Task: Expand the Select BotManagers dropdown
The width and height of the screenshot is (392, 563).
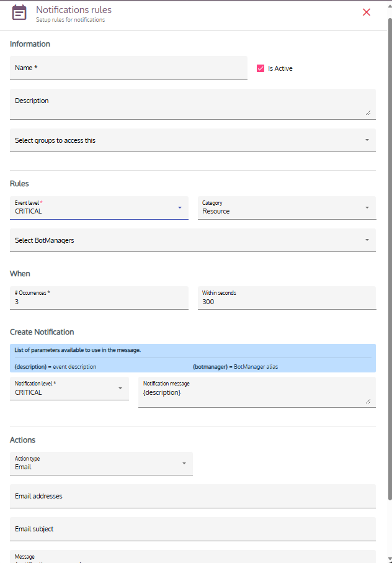Action: coord(193,240)
